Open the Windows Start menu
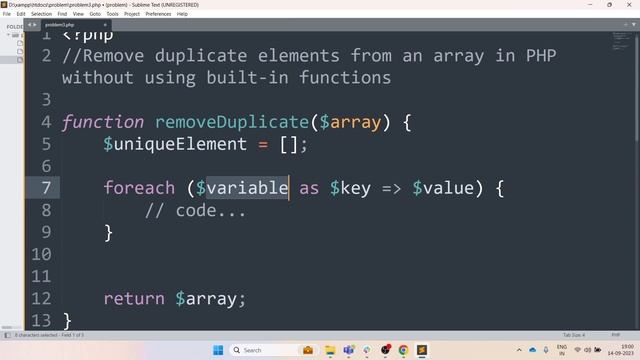The image size is (640, 360). [x=218, y=350]
